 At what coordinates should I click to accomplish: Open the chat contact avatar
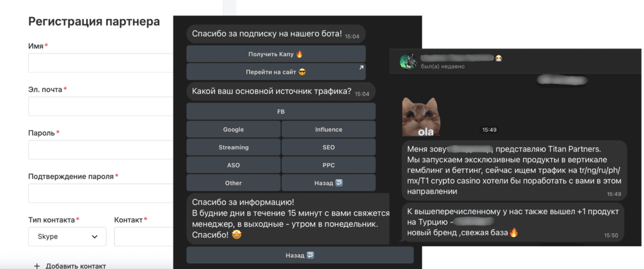tap(407, 61)
